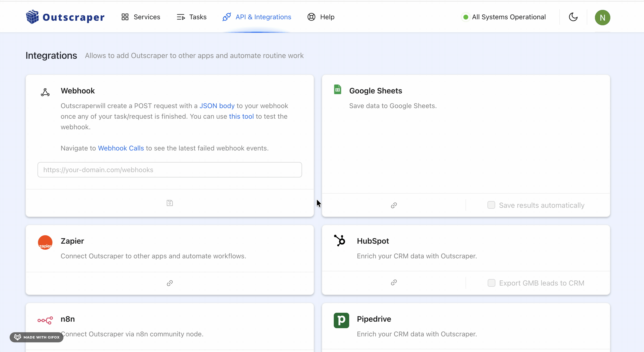644x352 pixels.
Task: Open the Webhook Calls link
Action: point(121,148)
